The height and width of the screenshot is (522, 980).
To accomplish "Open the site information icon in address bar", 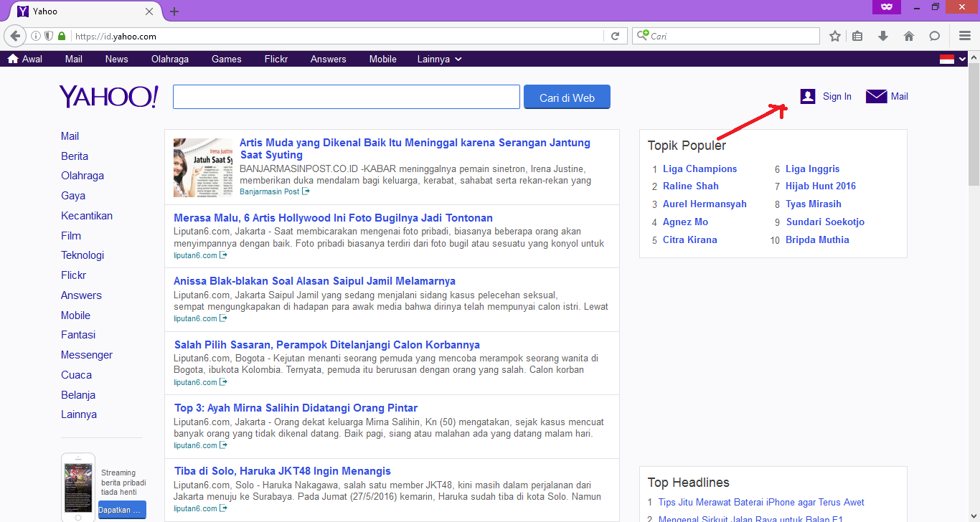I will pyautogui.click(x=36, y=36).
